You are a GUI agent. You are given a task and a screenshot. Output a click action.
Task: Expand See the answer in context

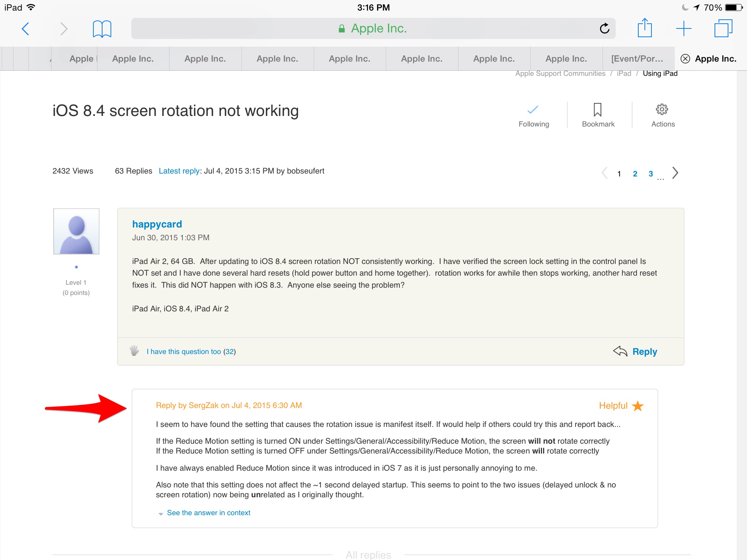pos(208,513)
